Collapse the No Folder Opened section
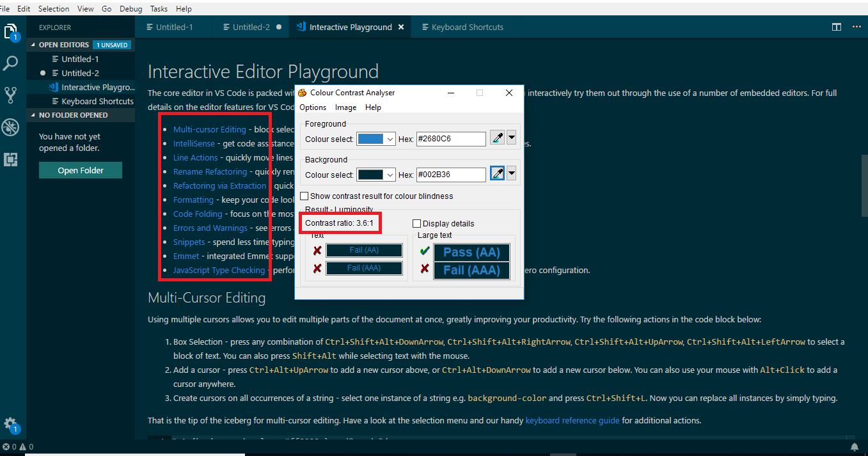Screen dimensions: 868x456 coord(33,115)
